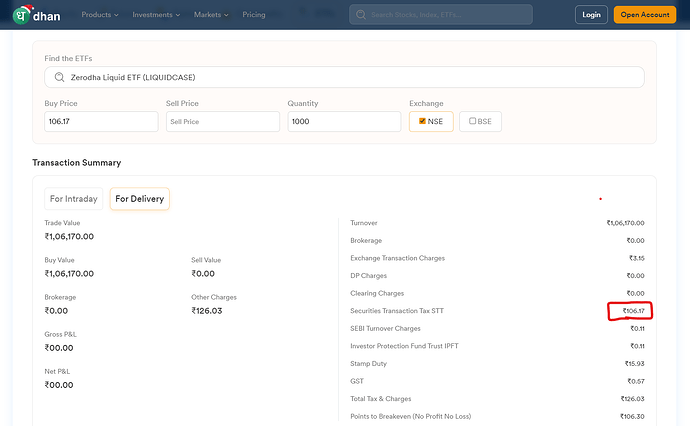The image size is (690, 426).
Task: Click the search magnifier icon in header
Action: pos(361,15)
